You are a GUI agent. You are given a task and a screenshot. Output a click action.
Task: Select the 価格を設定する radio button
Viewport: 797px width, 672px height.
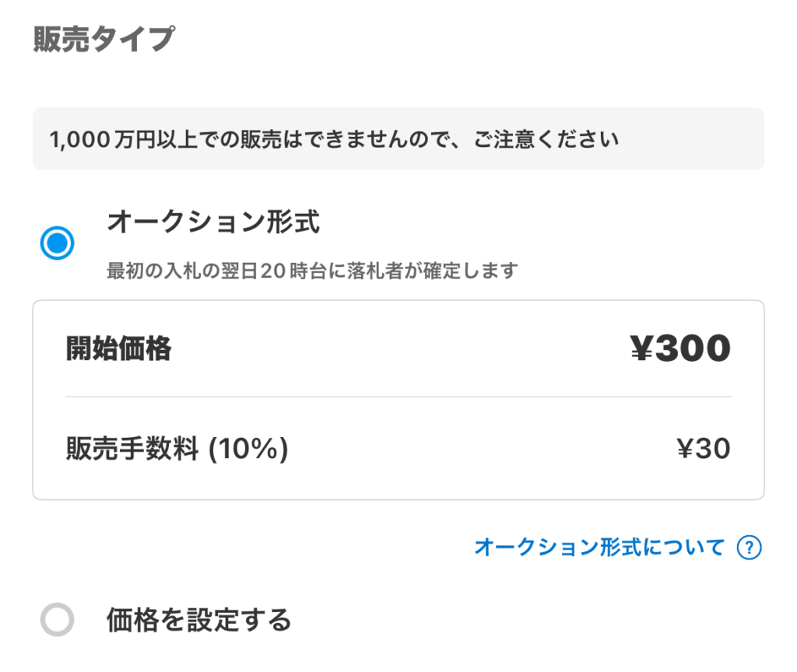[57, 620]
